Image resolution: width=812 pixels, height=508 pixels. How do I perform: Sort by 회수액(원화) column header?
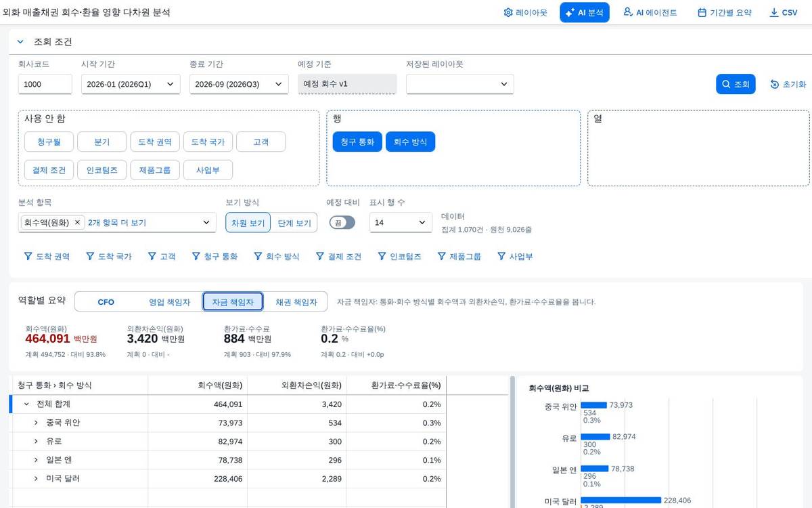point(198,385)
